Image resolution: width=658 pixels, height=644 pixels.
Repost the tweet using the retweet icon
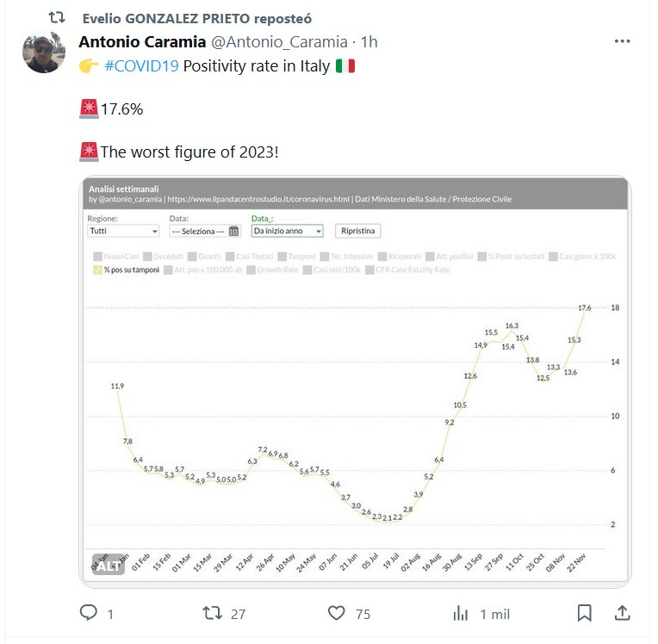tap(211, 613)
